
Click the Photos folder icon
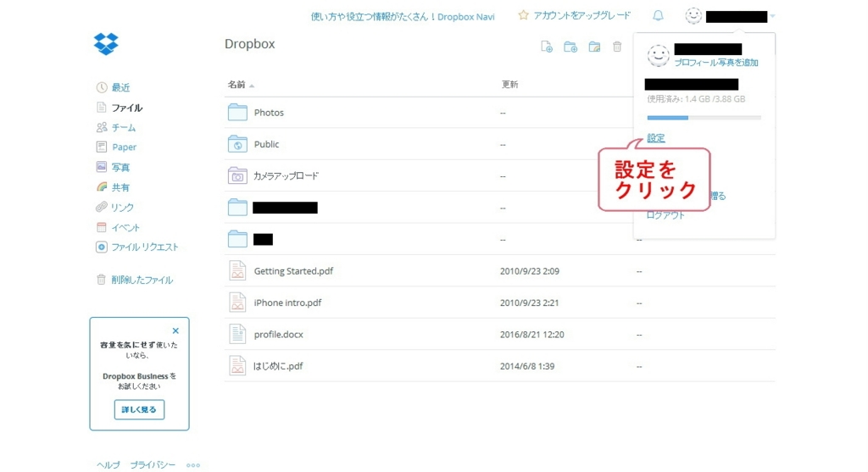coord(237,113)
